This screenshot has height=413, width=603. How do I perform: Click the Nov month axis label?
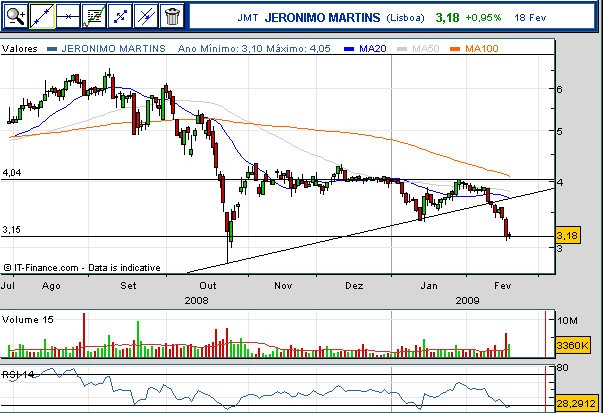(x=283, y=286)
